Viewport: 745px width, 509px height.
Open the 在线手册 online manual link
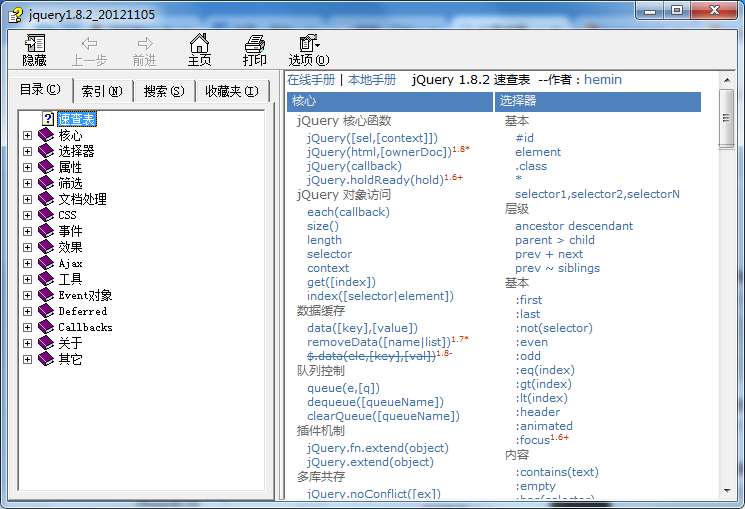click(311, 79)
